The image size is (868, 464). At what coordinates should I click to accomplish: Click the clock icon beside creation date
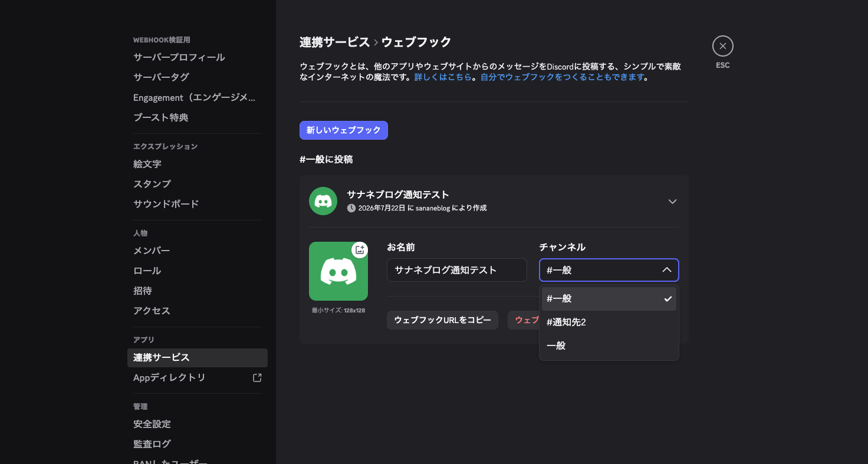coord(351,208)
